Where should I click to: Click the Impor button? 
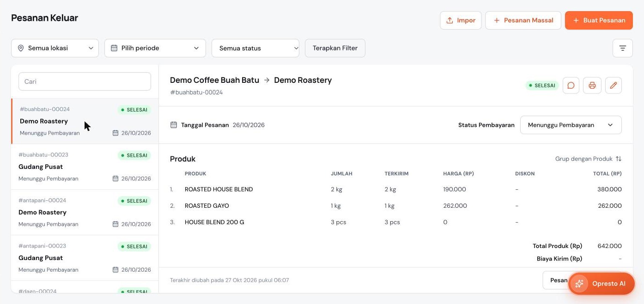pyautogui.click(x=461, y=20)
